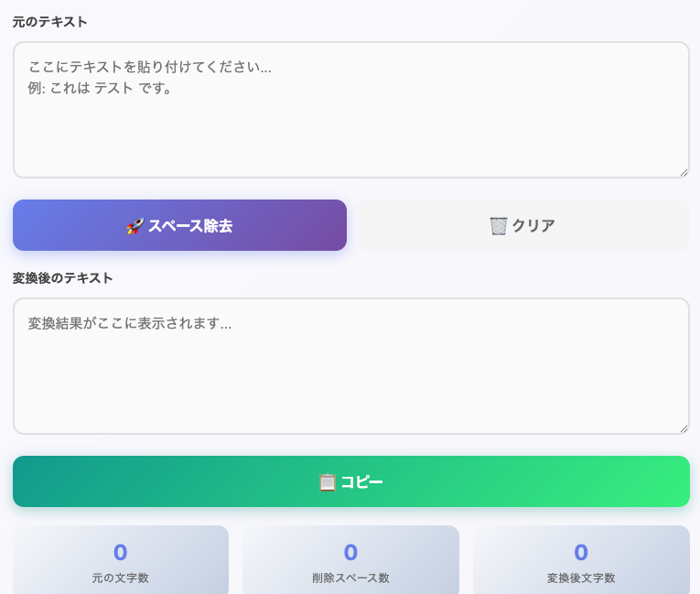The height and width of the screenshot is (594, 700).
Task: Focus the 元のテキスト input area
Action: point(350,128)
